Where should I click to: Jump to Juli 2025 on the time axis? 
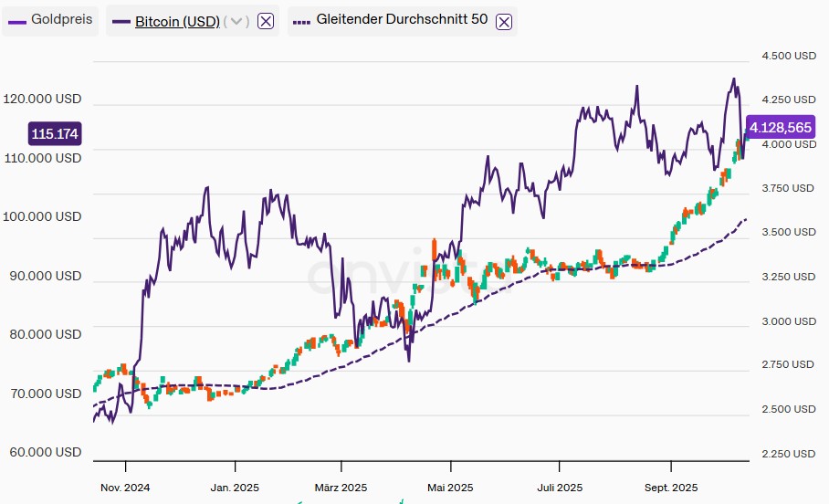tap(559, 488)
